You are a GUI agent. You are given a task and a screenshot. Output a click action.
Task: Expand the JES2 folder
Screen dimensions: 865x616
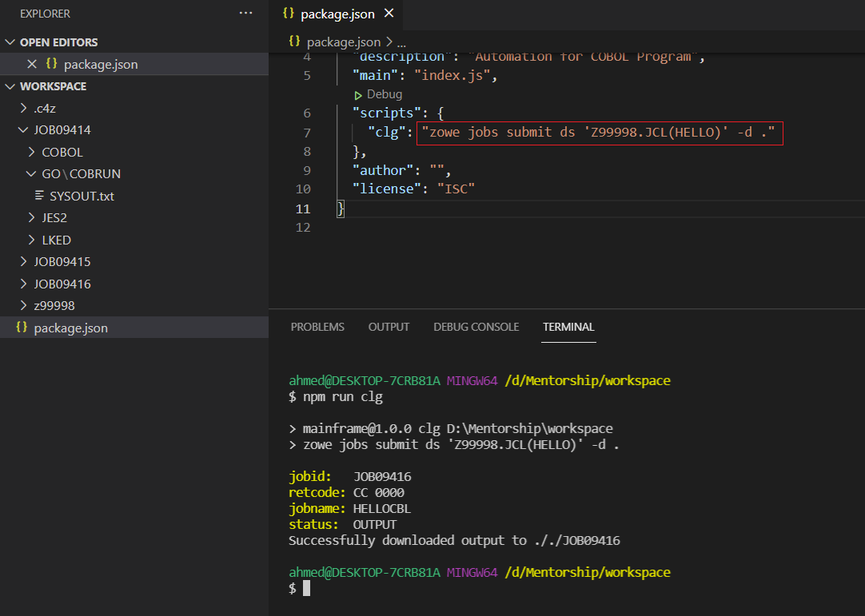31,217
